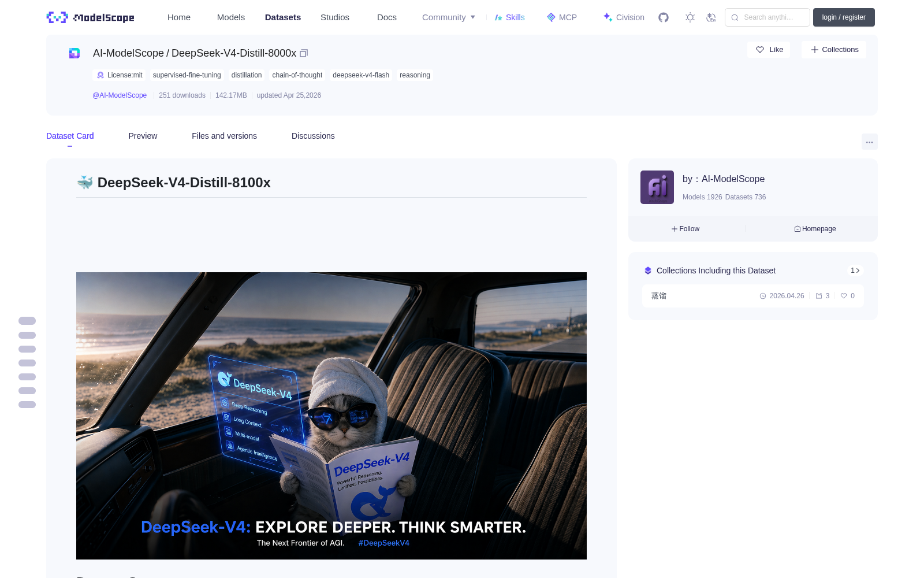Image resolution: width=924 pixels, height=578 pixels.
Task: Click the whale emoji in card heading
Action: click(x=85, y=183)
